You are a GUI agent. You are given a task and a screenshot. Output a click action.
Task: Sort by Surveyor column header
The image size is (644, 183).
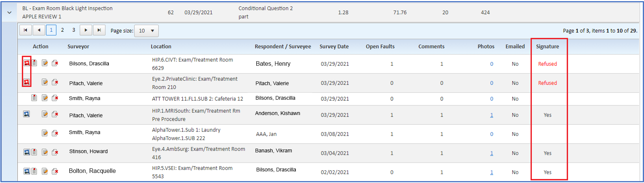[x=78, y=46]
